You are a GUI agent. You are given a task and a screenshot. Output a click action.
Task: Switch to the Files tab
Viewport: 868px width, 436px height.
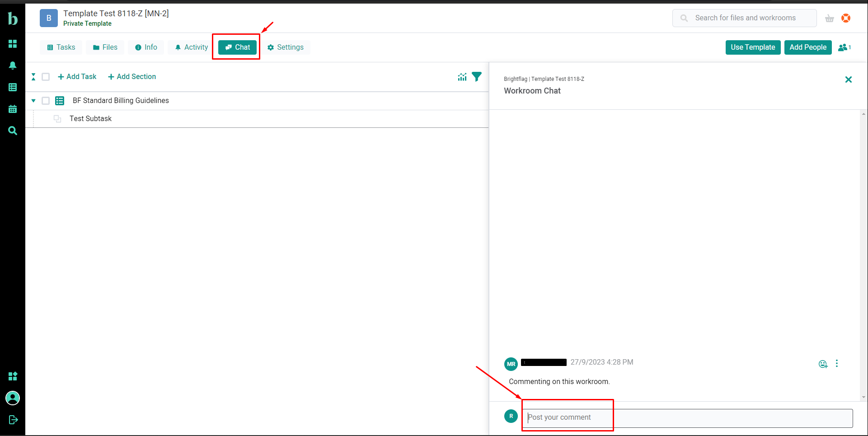click(x=105, y=47)
